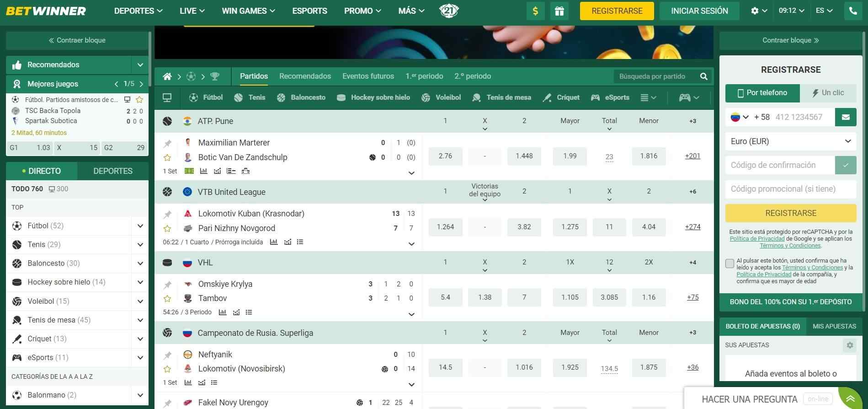Open the WIN GAMES menu
Image resolution: width=868 pixels, height=409 pixels.
pos(249,11)
